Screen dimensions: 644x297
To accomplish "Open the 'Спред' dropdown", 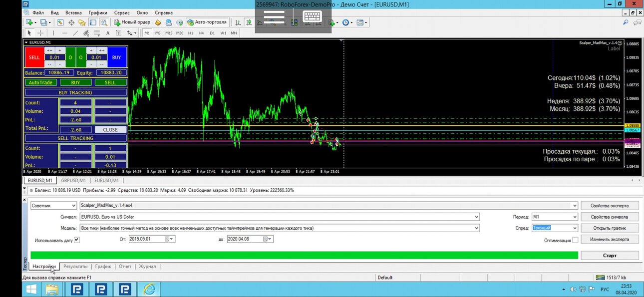I will pyautogui.click(x=575, y=228).
